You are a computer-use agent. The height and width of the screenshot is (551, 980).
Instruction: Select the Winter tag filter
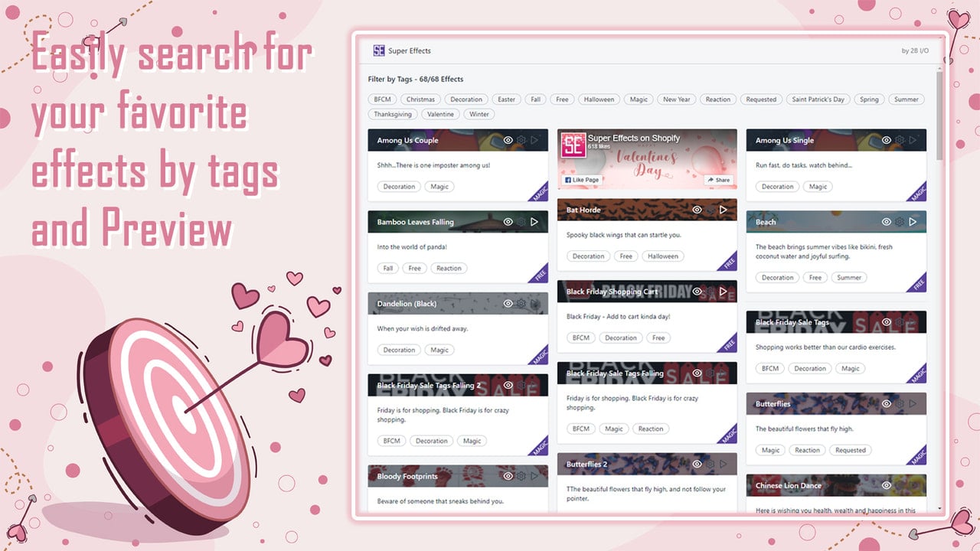[x=479, y=114]
